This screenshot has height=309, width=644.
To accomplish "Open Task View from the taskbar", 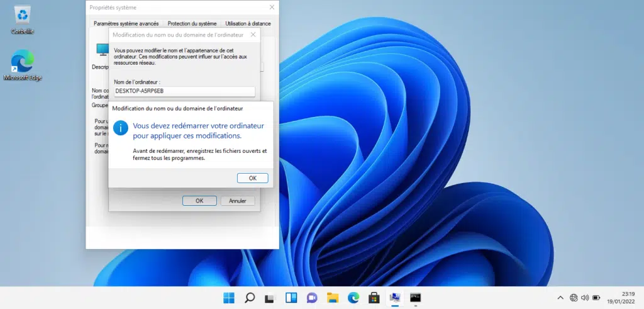I will (270, 298).
